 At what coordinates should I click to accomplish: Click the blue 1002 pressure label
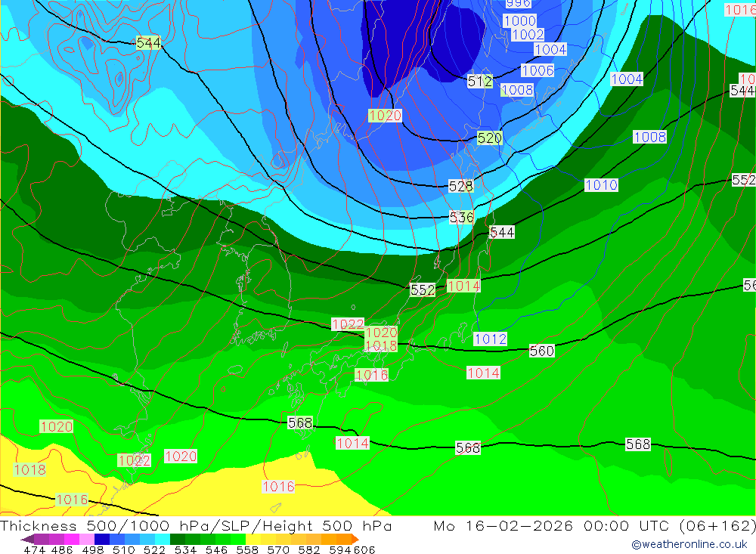[x=528, y=35]
